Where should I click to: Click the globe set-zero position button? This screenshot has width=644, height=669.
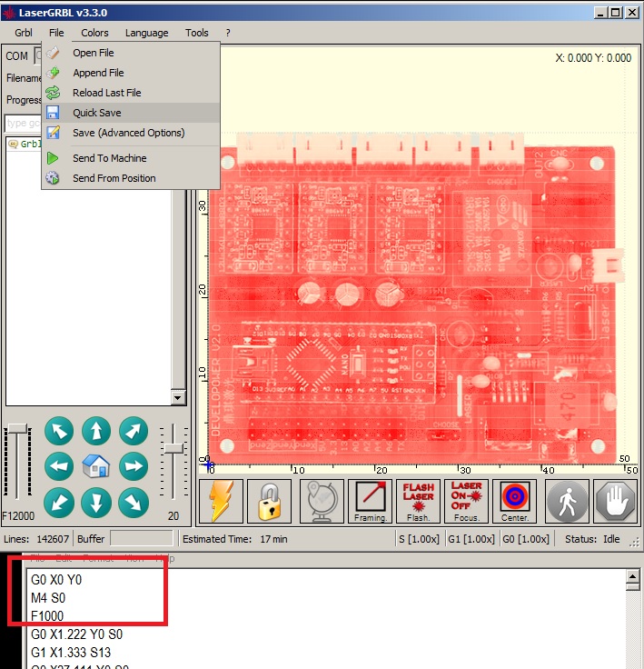pyautogui.click(x=322, y=502)
